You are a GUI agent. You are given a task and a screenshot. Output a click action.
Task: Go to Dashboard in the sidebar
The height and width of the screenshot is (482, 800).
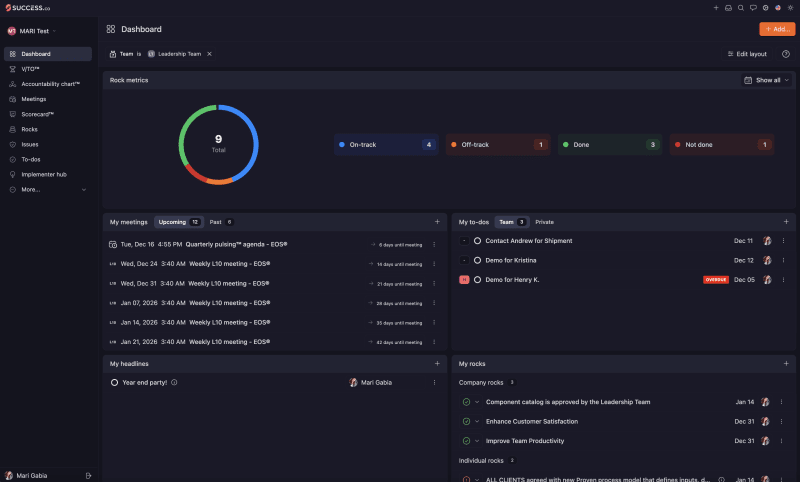click(x=47, y=54)
